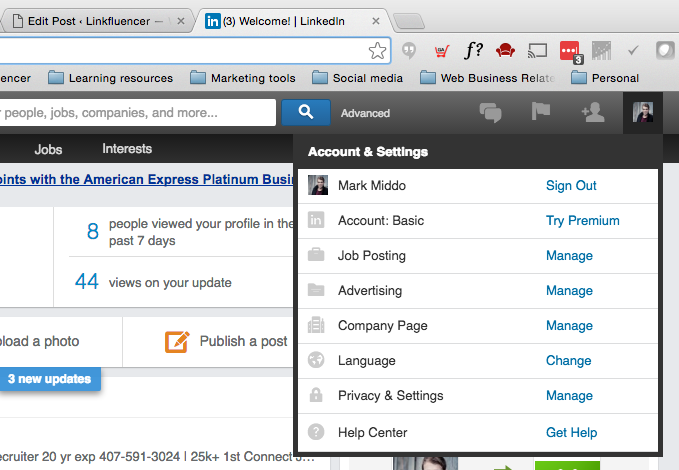Open Mark Middo's profile name
This screenshot has width=679, height=470.
[x=372, y=185]
